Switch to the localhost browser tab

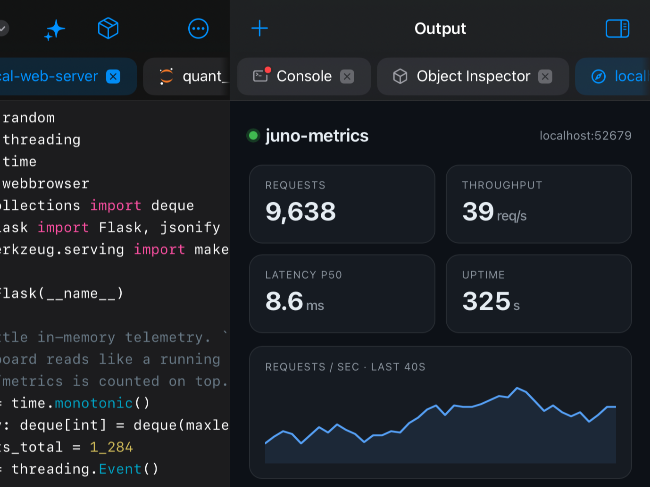(x=613, y=76)
